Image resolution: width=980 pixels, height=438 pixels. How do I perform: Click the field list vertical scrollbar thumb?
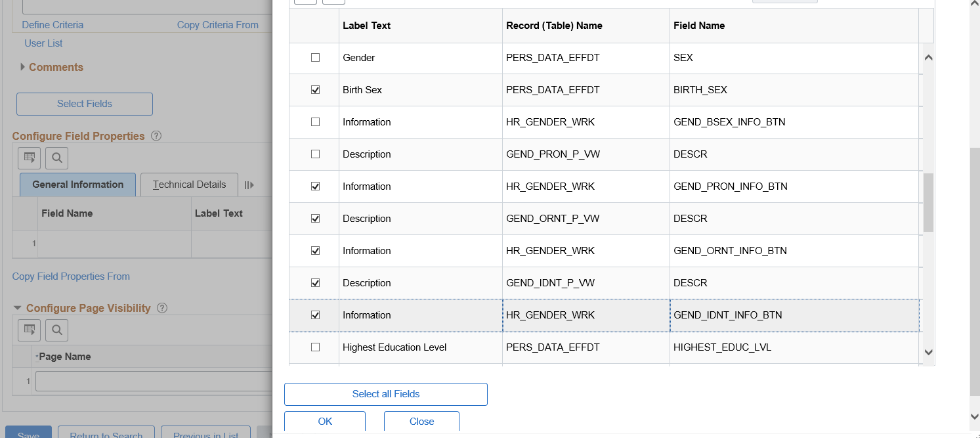928,202
